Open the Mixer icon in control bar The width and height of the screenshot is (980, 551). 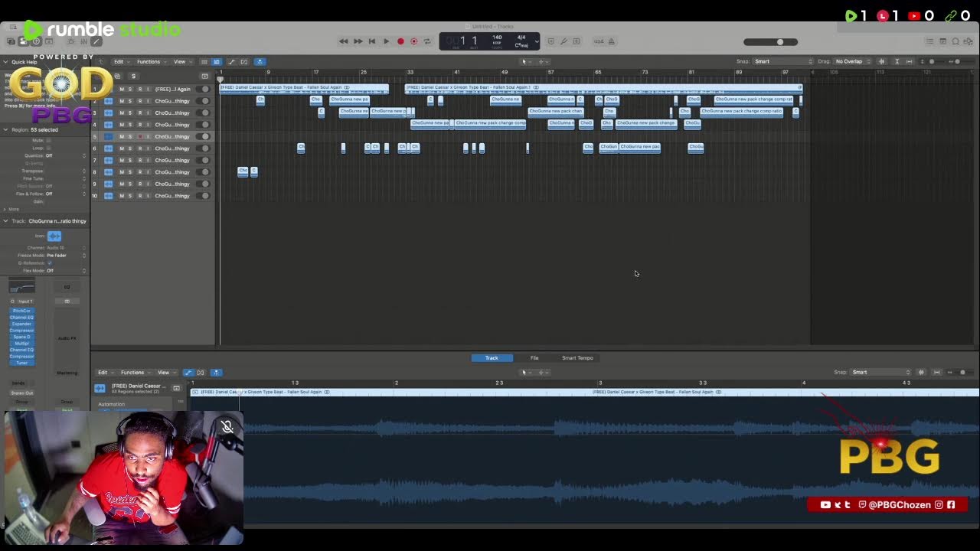click(x=83, y=41)
